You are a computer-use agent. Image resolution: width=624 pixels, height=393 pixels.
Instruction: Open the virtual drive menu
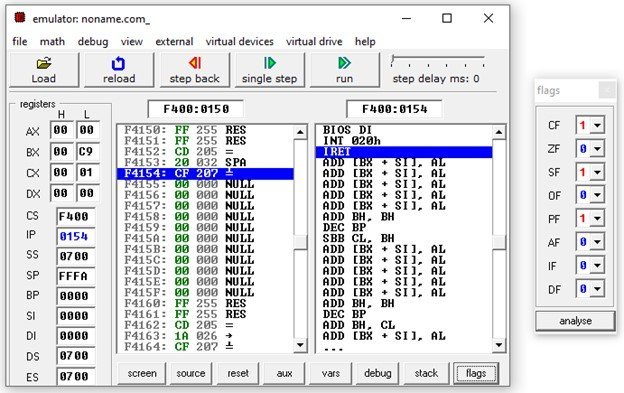314,42
